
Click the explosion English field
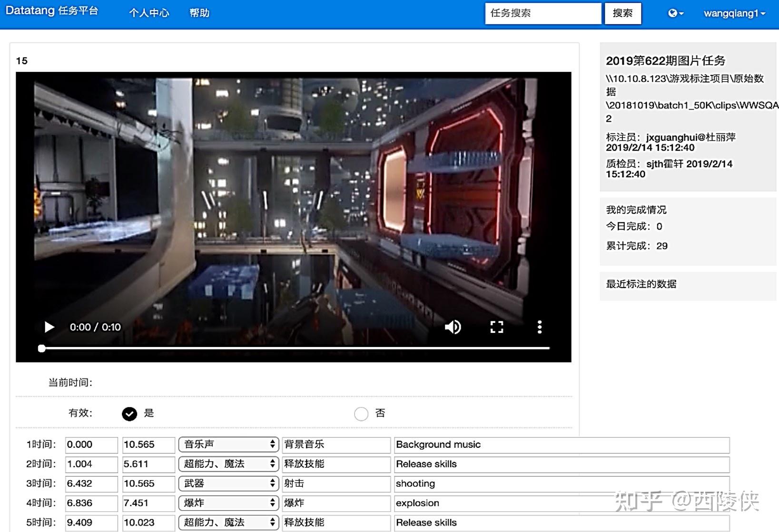[x=562, y=503]
